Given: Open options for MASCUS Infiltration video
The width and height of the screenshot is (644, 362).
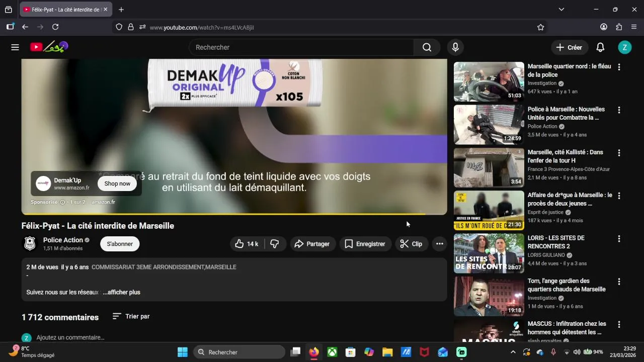Looking at the screenshot, I should (619, 325).
